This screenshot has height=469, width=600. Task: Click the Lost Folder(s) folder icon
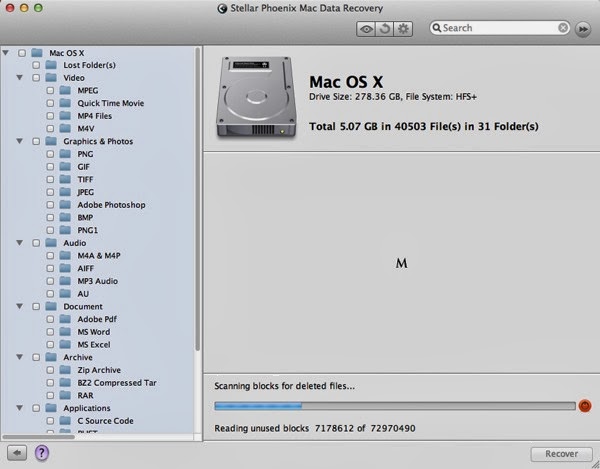51,65
